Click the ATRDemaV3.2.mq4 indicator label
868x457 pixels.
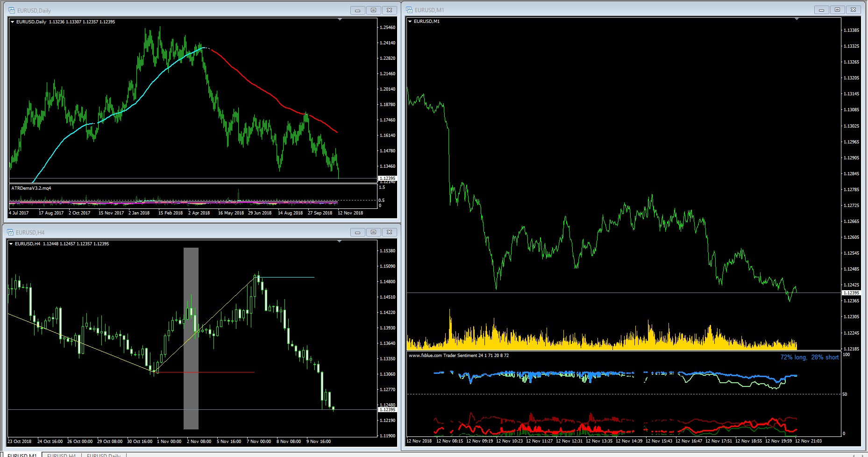pyautogui.click(x=31, y=188)
